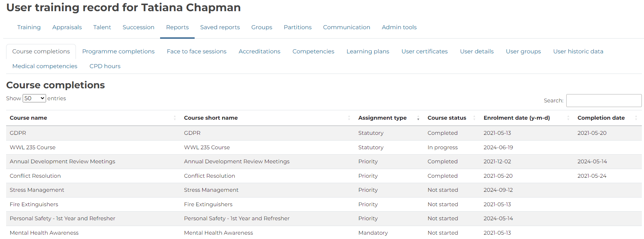Select WWL 235 Course in Course name column
The width and height of the screenshot is (644, 239).
click(32, 147)
